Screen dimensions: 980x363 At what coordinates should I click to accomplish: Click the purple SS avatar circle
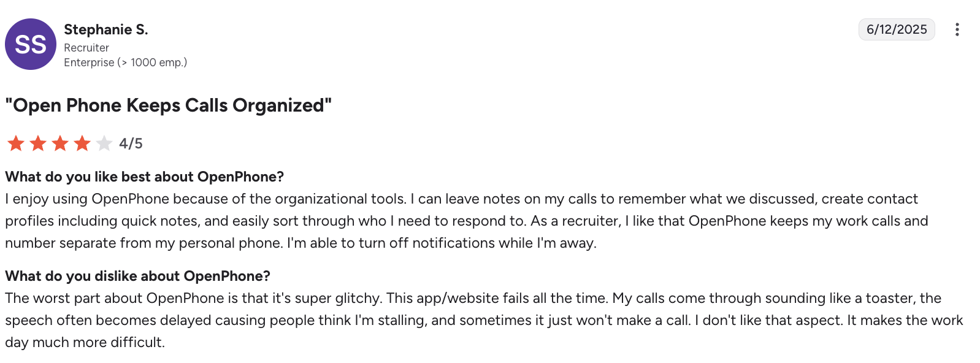point(31,44)
